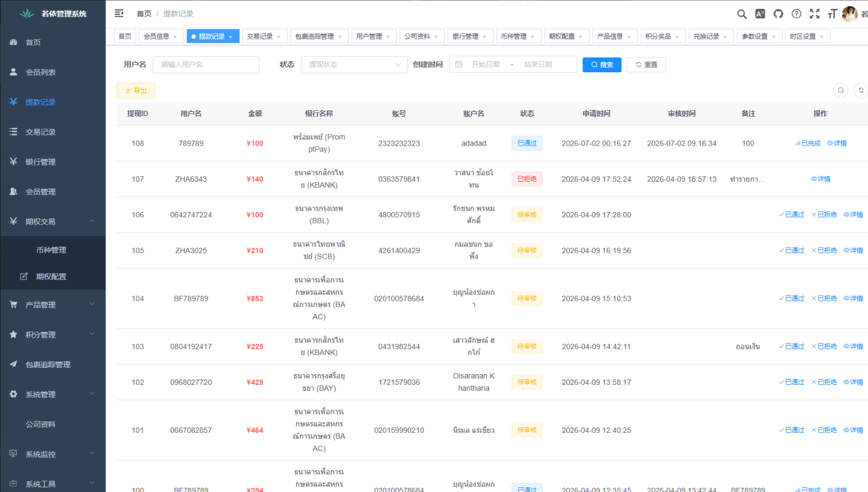Click the language switch icon in header

point(760,14)
